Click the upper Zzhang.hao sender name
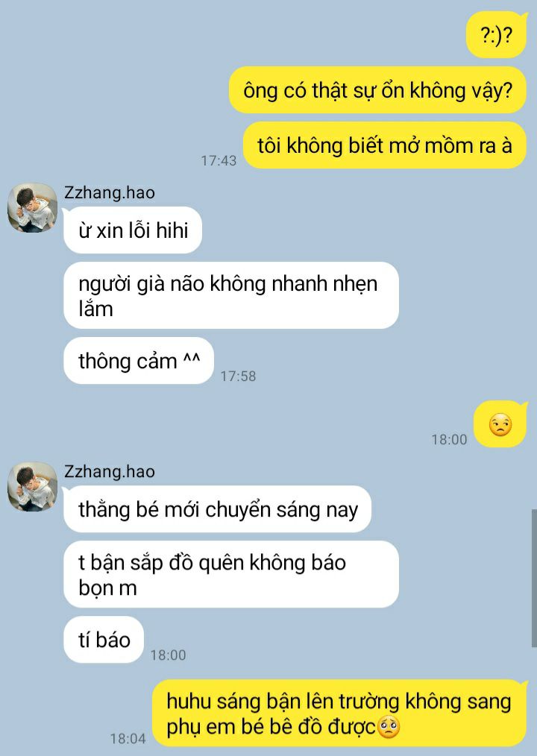Screen dimensions: 537x756 (x=110, y=192)
